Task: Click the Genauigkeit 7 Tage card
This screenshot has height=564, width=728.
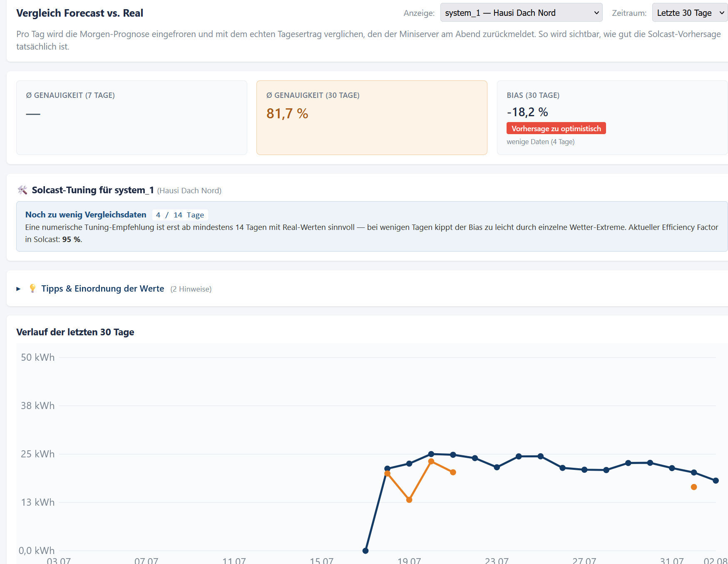Action: click(132, 117)
